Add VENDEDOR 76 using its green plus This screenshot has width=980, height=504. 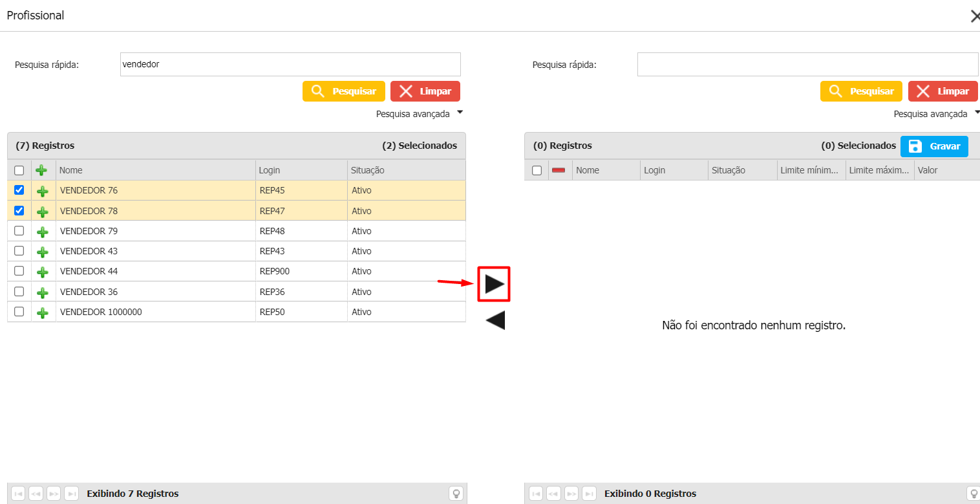(x=43, y=191)
